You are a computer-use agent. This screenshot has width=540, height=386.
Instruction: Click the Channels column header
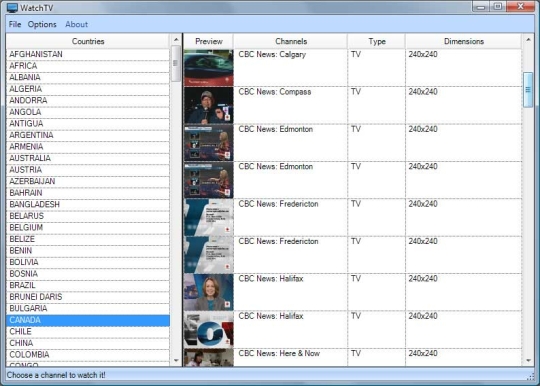[x=291, y=41]
